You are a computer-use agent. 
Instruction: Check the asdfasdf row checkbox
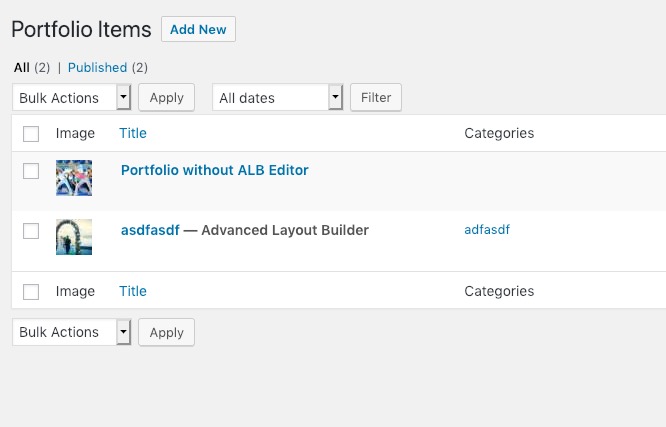click(x=31, y=231)
